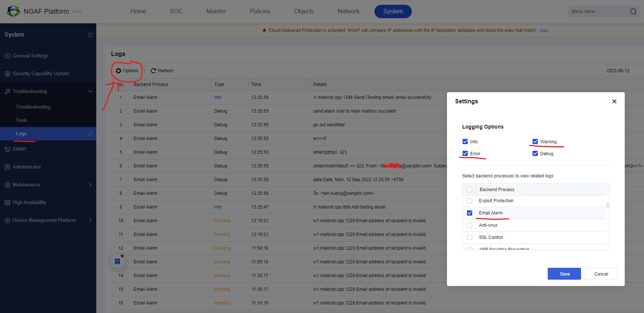Click the 'err==0' log detail
The height and width of the screenshot is (313, 644).
(x=320, y=139)
